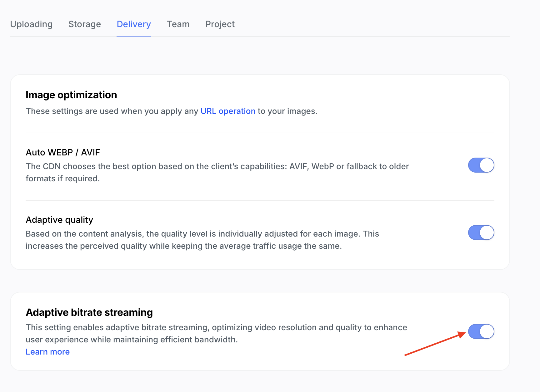Switch to the Uploading tab
This screenshot has height=392, width=540.
(31, 24)
